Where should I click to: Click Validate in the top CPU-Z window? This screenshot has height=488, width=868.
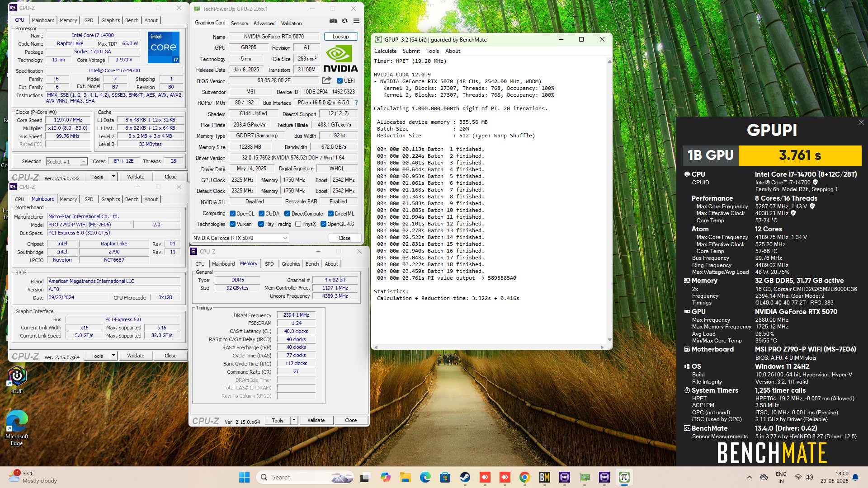tap(136, 177)
